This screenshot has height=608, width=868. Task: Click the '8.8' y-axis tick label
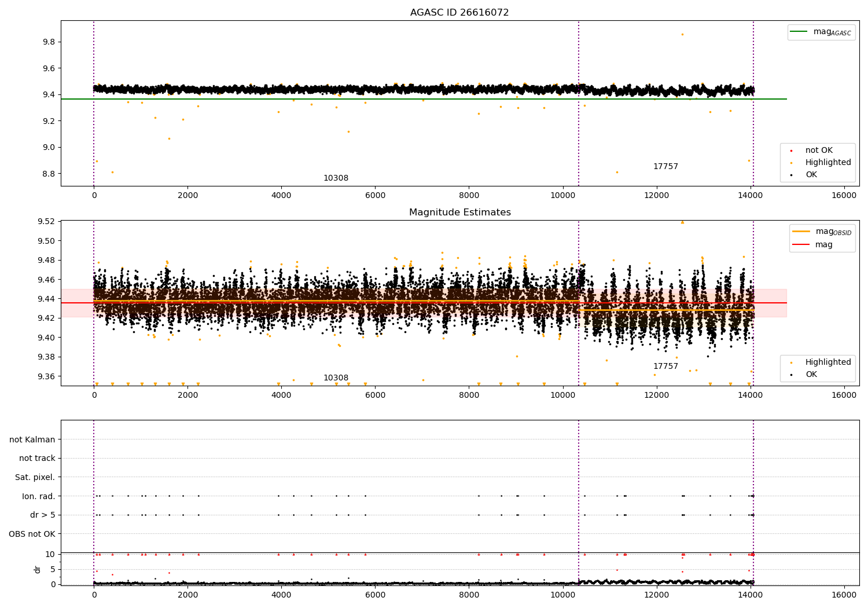tap(49, 174)
